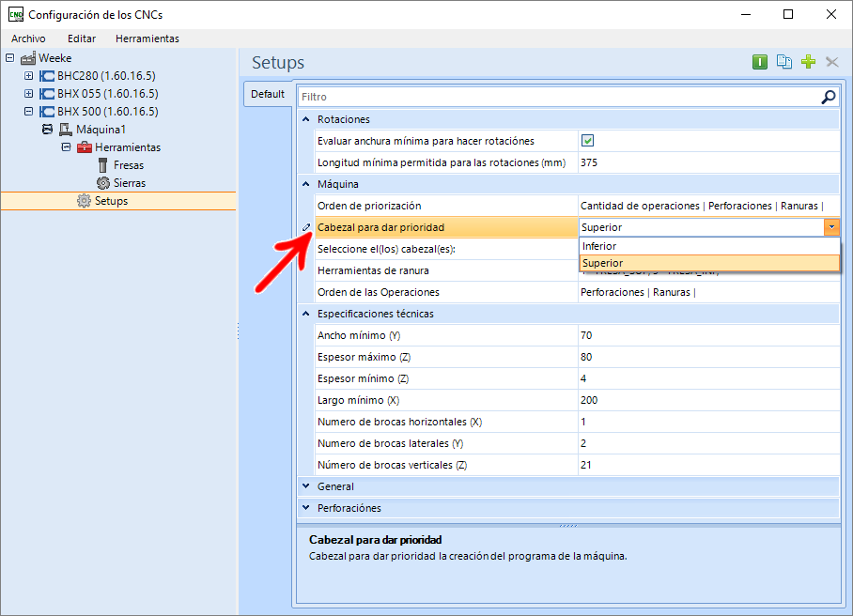Click Herramientas de ranura row label
The height and width of the screenshot is (616, 853).
pyautogui.click(x=373, y=270)
